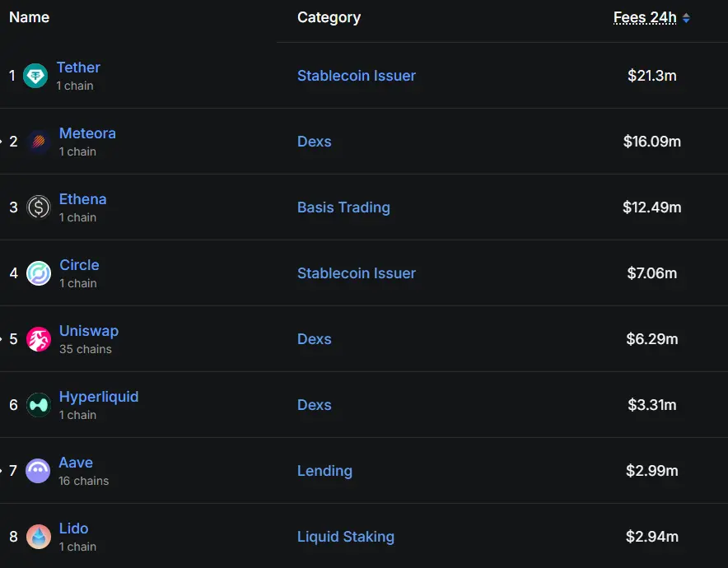This screenshot has width=728, height=568.
Task: Expand the Uniswap row chevron
Action: pyautogui.click(x=1, y=339)
